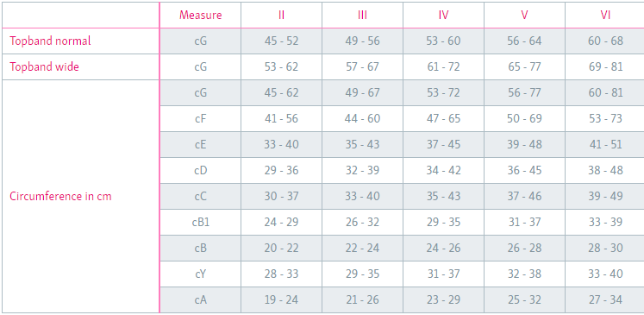Select the 20 - 22 value cell
Viewport: 644px width, 315px height.
coord(281,248)
